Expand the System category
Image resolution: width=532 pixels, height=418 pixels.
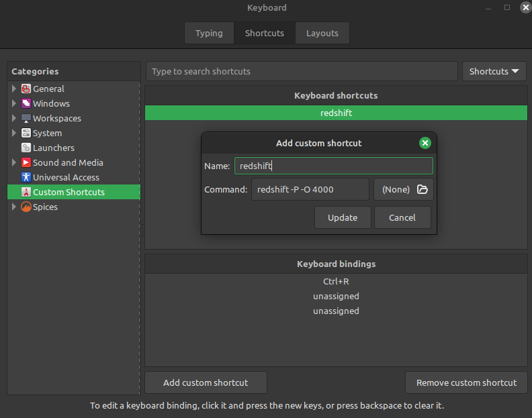point(14,133)
